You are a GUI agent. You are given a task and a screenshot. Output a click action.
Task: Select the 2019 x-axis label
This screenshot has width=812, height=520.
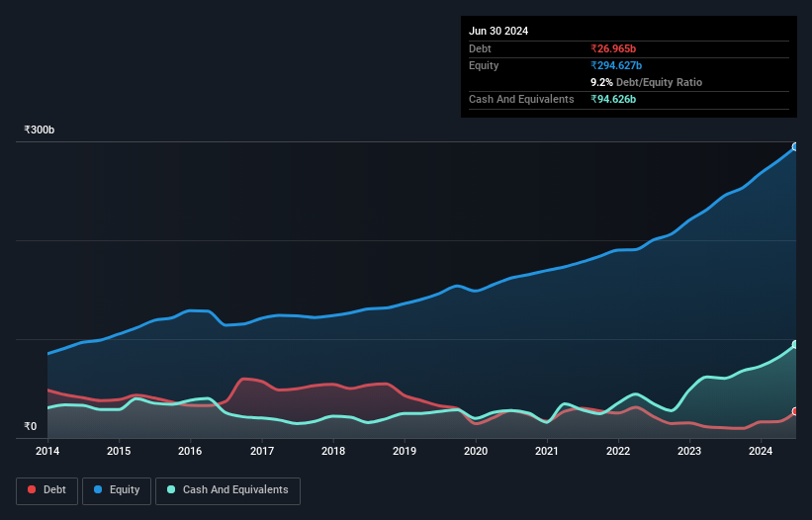405,451
